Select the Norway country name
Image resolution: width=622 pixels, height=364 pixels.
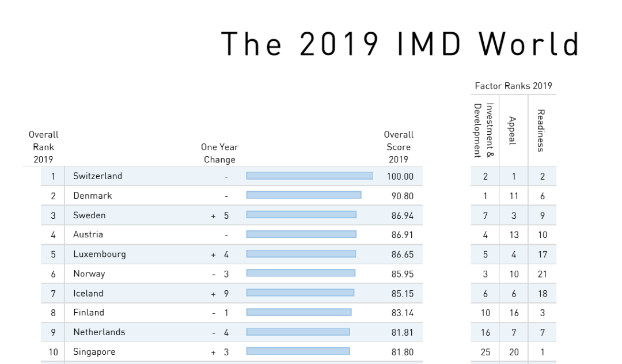click(x=89, y=274)
